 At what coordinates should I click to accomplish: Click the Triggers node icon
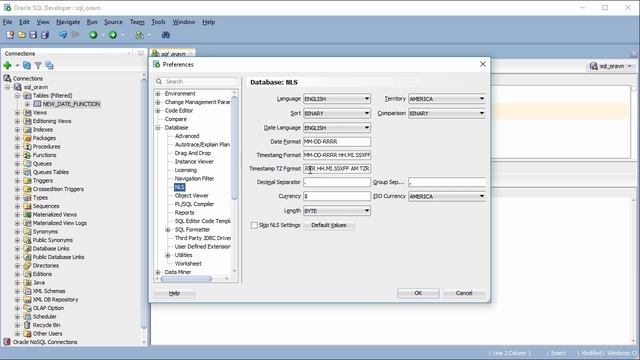[27, 180]
